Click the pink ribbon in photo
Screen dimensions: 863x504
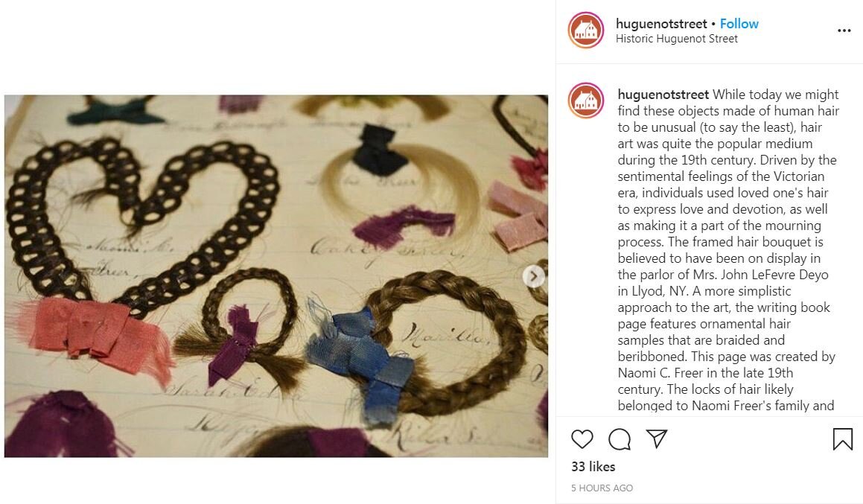pyautogui.click(x=518, y=216)
